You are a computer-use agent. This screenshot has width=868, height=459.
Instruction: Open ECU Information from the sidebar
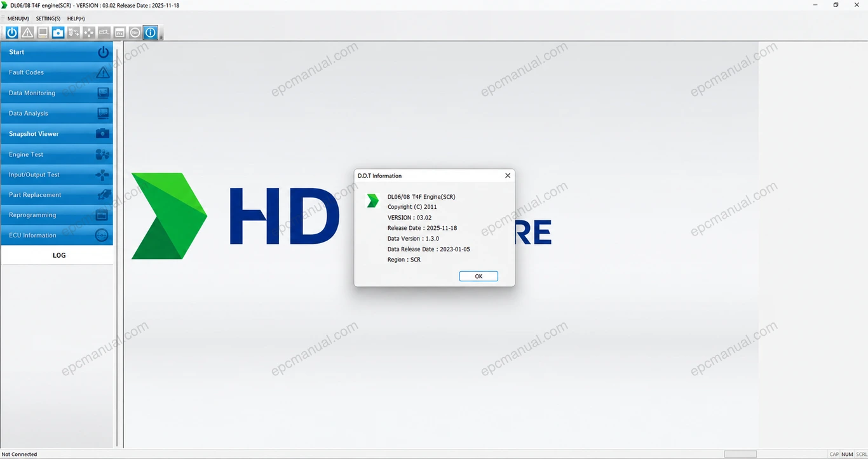[57, 236]
